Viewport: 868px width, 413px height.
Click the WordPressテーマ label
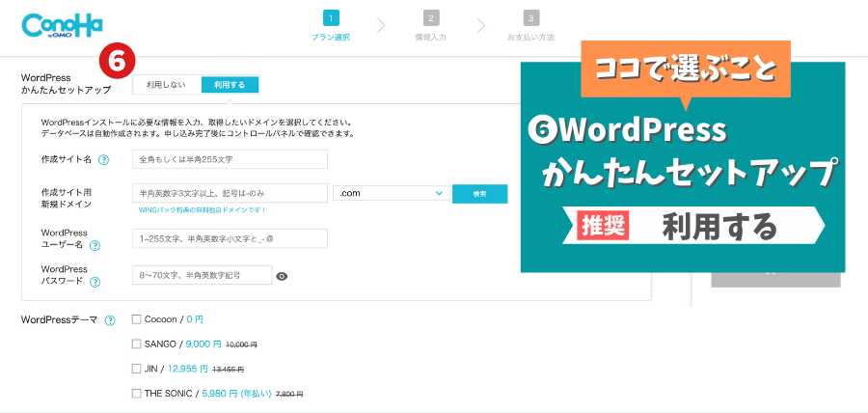[x=59, y=320]
